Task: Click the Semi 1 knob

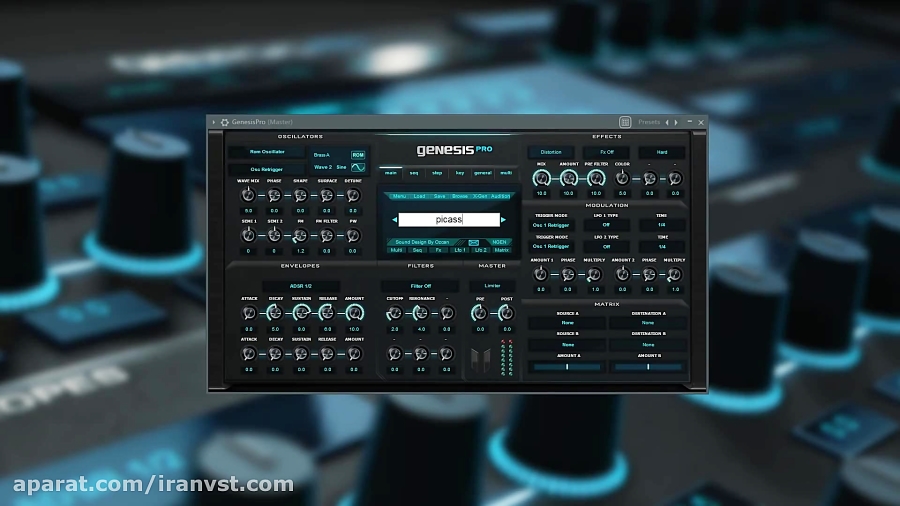Action: (x=248, y=235)
